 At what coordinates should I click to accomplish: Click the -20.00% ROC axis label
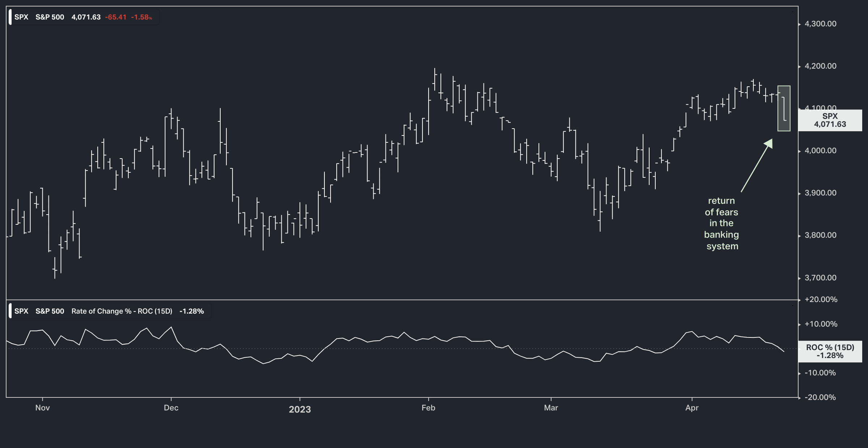[820, 397]
